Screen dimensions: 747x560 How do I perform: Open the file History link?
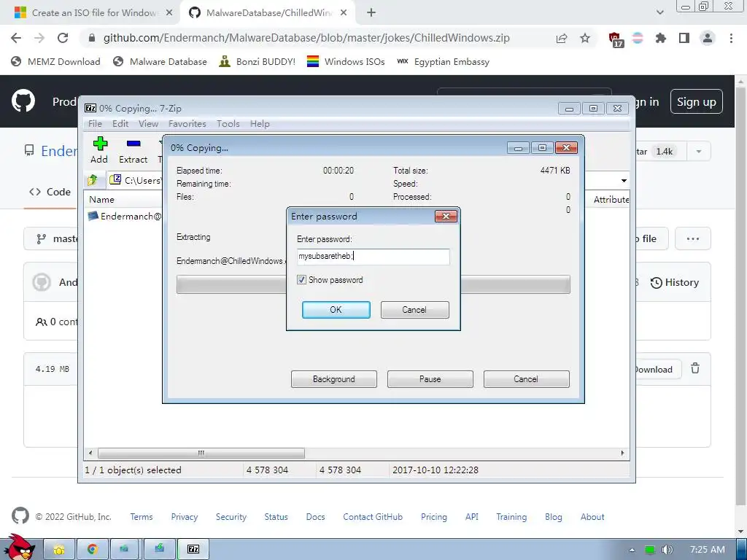675,282
